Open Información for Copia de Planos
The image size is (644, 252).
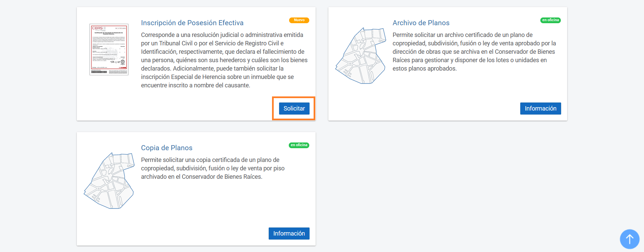[x=289, y=234]
